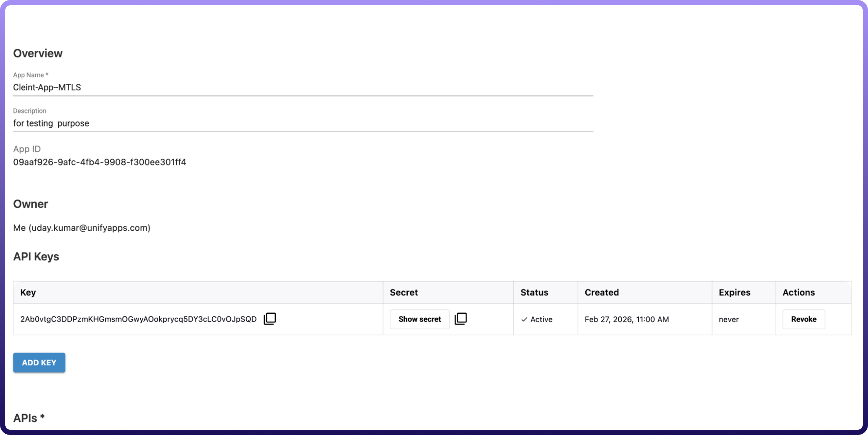Copy the secret using its copy icon
The width and height of the screenshot is (868, 435).
click(461, 319)
